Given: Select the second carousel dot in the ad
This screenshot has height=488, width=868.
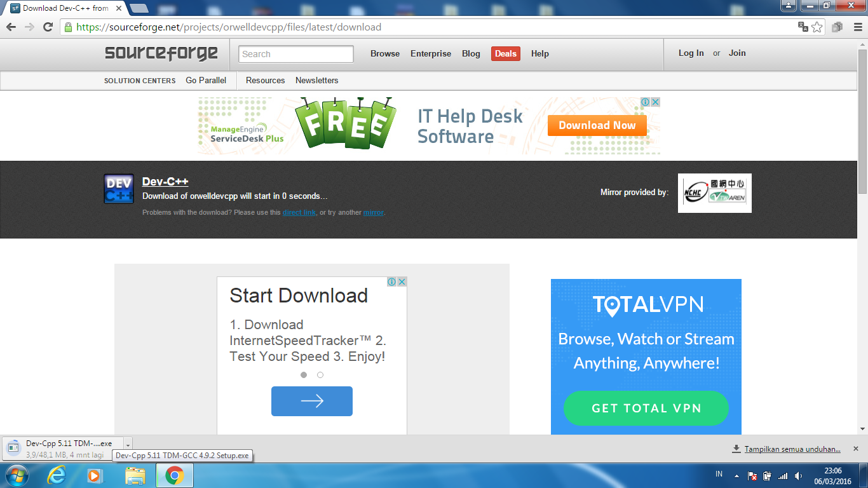Looking at the screenshot, I should pyautogui.click(x=320, y=375).
